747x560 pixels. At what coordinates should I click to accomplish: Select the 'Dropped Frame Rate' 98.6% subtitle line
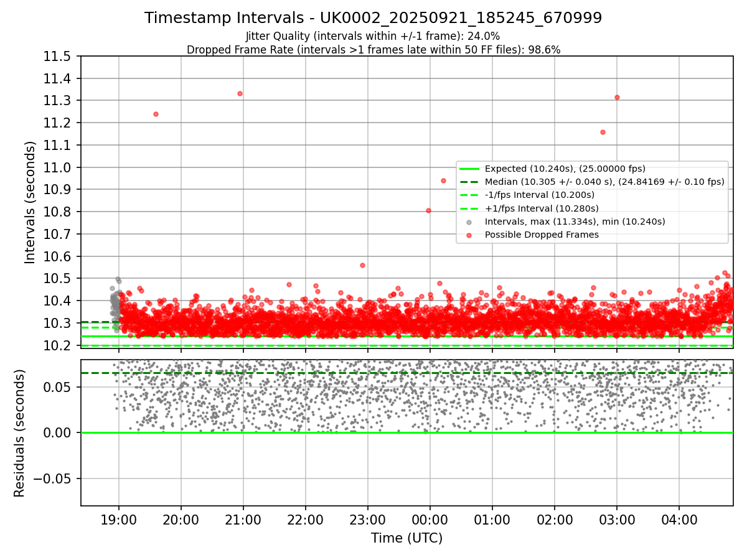373,50
